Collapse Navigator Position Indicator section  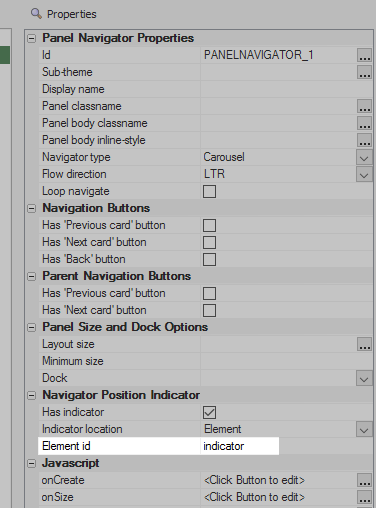(x=31, y=395)
